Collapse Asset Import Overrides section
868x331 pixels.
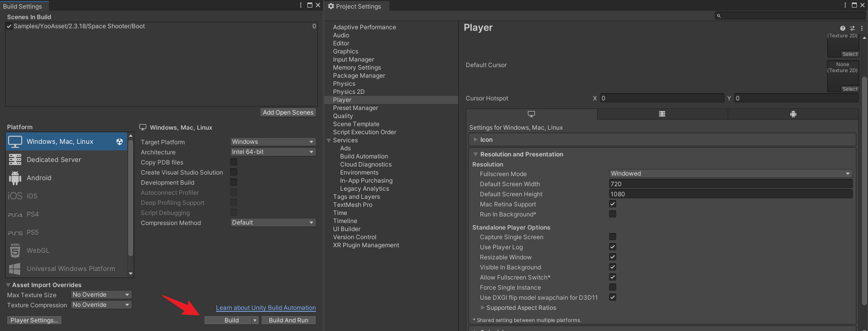pyautogui.click(x=8, y=285)
